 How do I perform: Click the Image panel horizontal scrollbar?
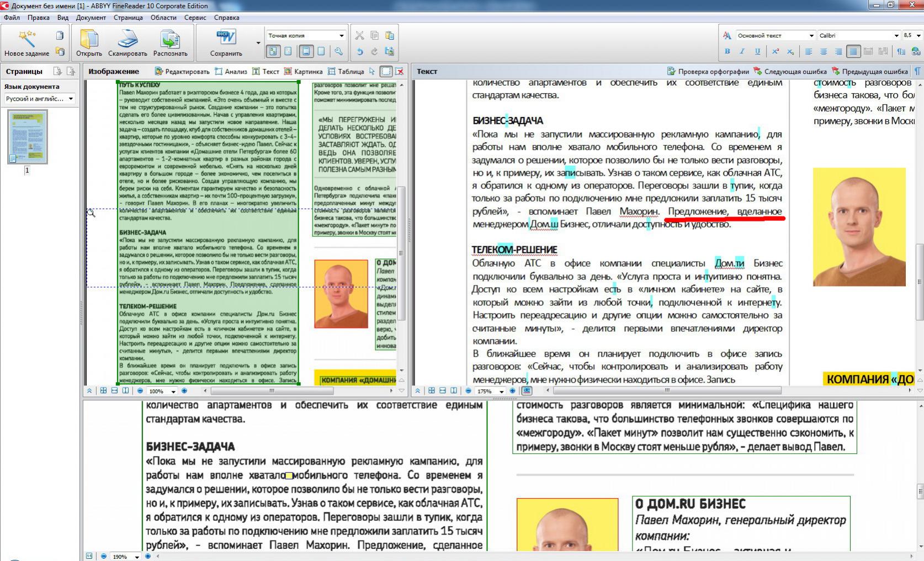coord(271,391)
